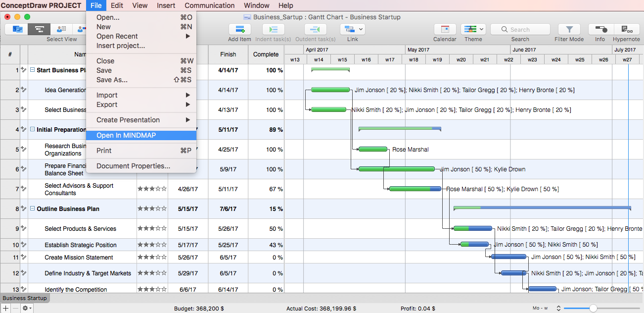Click the task type icon in row 9
644x313 pixels.
(x=24, y=228)
